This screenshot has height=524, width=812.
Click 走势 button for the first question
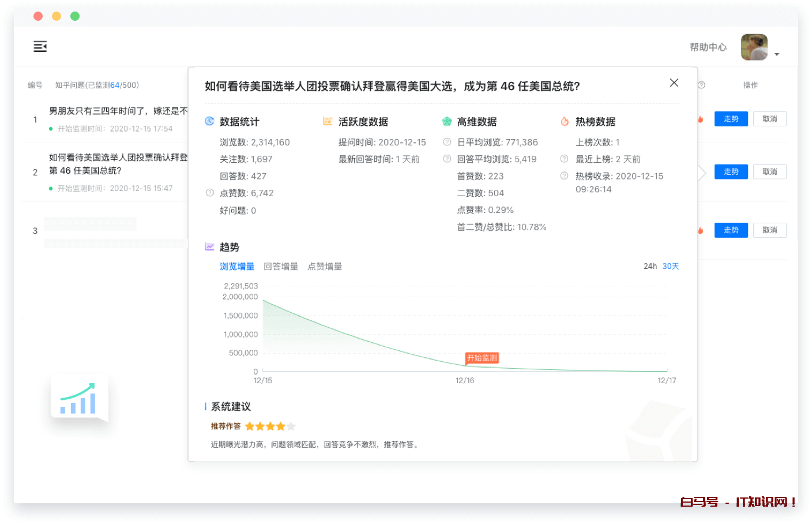[x=731, y=119]
